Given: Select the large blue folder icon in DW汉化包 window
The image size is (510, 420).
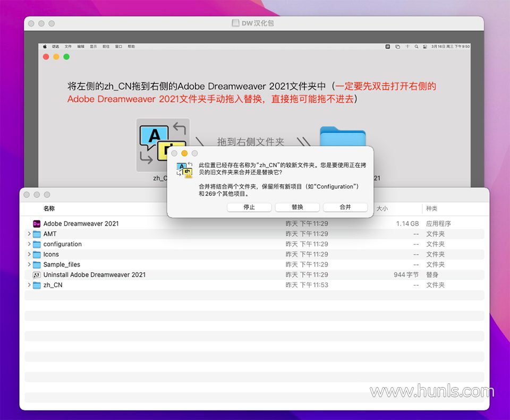Looking at the screenshot, I should click(343, 137).
